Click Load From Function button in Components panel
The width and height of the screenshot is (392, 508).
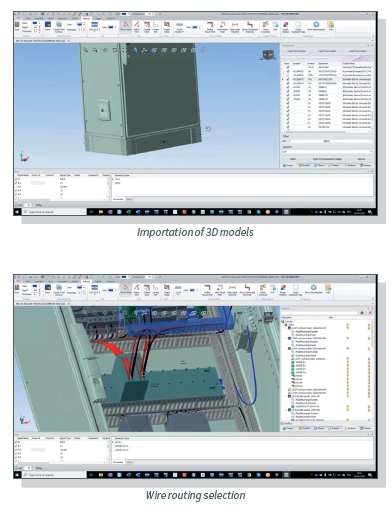coord(297,51)
